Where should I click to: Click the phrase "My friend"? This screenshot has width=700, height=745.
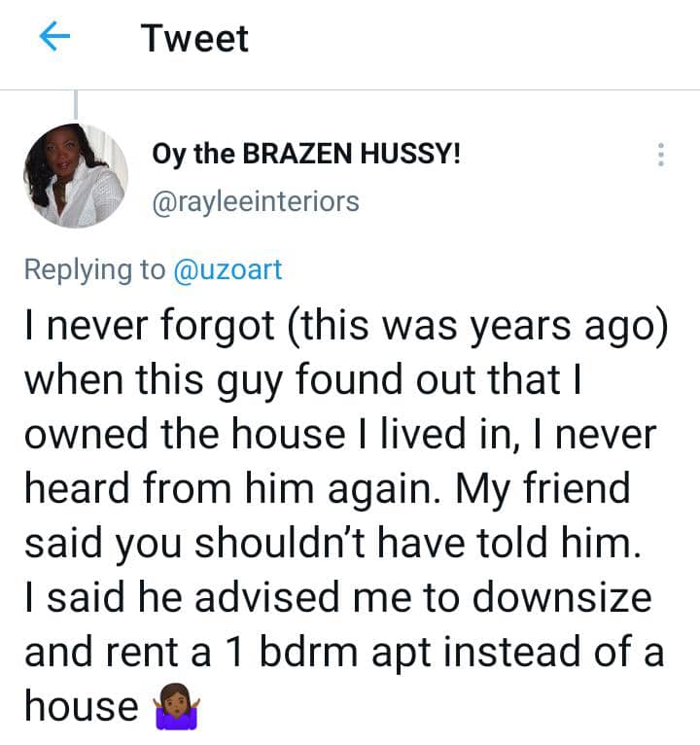click(x=575, y=489)
